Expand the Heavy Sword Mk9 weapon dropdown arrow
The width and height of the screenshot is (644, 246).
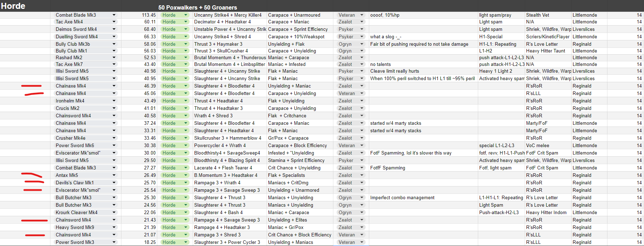point(114,228)
